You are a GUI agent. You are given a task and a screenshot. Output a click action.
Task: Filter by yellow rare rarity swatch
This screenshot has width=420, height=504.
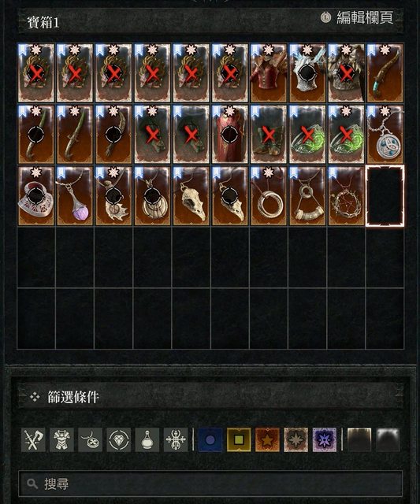(239, 439)
